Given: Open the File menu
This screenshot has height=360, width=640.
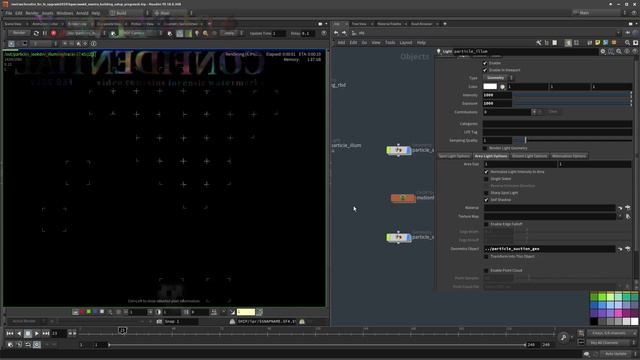Looking at the screenshot, I should pos(9,13).
